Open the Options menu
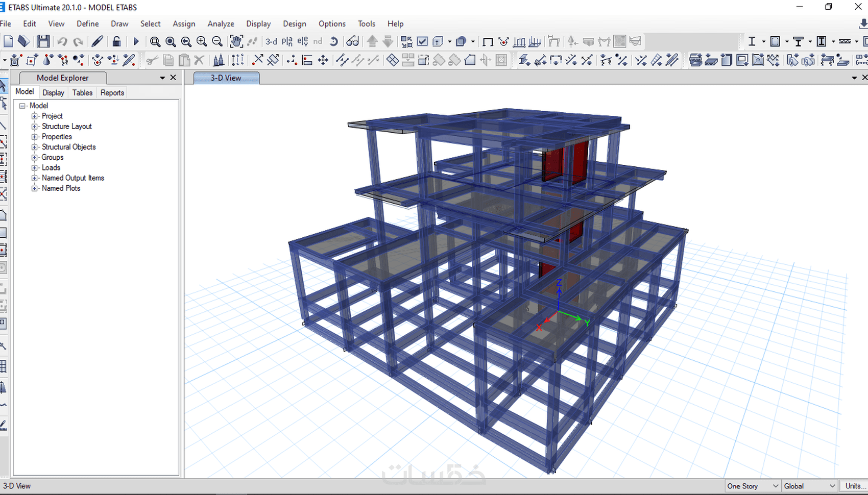868x495 pixels. click(332, 23)
